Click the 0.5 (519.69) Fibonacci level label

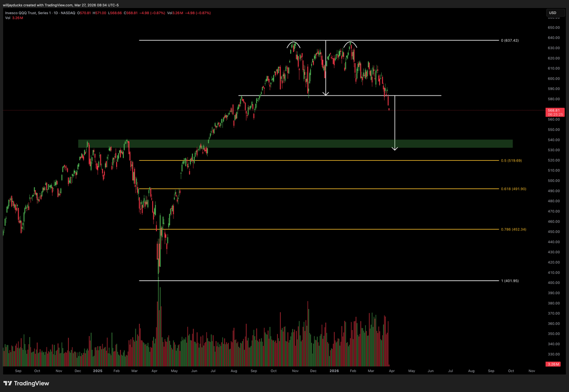511,160
